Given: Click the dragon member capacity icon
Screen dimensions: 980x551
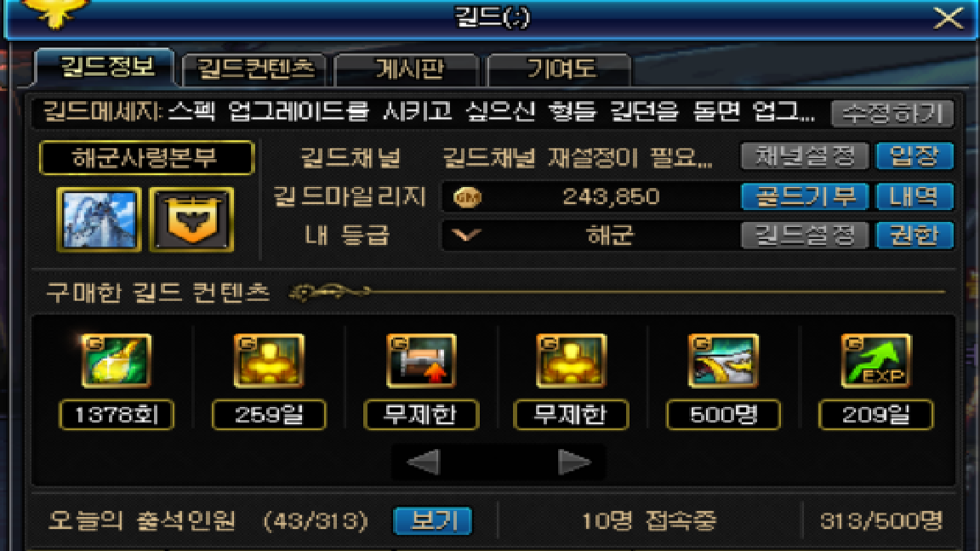Looking at the screenshot, I should (723, 361).
